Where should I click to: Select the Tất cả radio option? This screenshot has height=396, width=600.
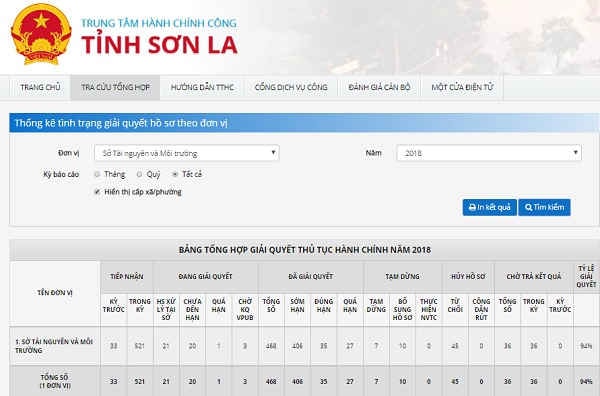(175, 174)
